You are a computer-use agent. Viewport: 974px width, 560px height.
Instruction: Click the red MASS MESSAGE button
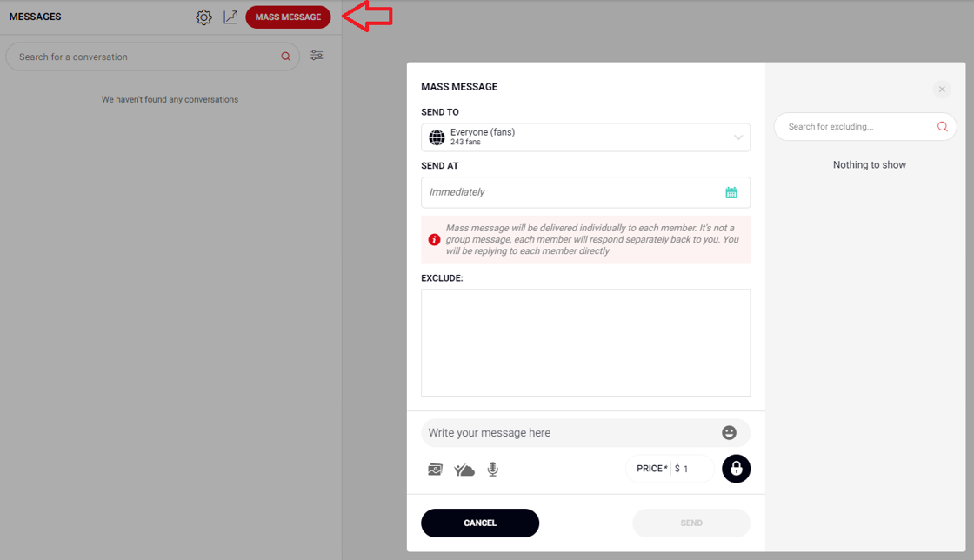pyautogui.click(x=288, y=17)
